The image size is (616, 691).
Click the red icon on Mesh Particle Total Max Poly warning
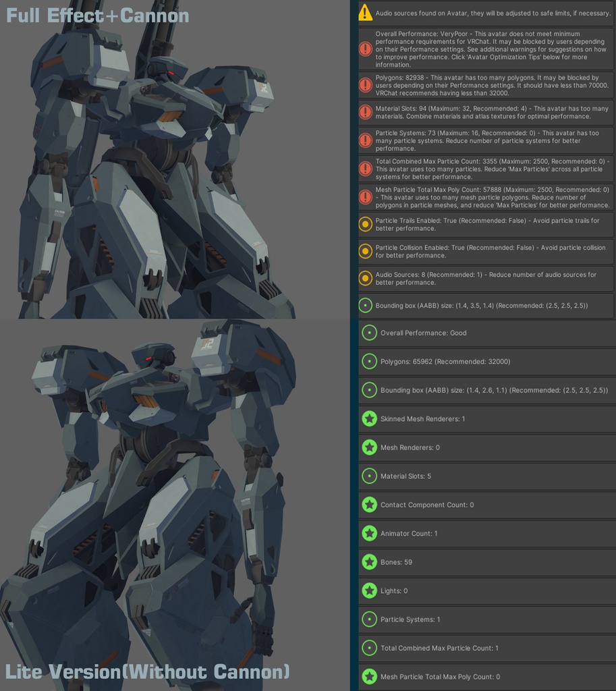point(364,197)
